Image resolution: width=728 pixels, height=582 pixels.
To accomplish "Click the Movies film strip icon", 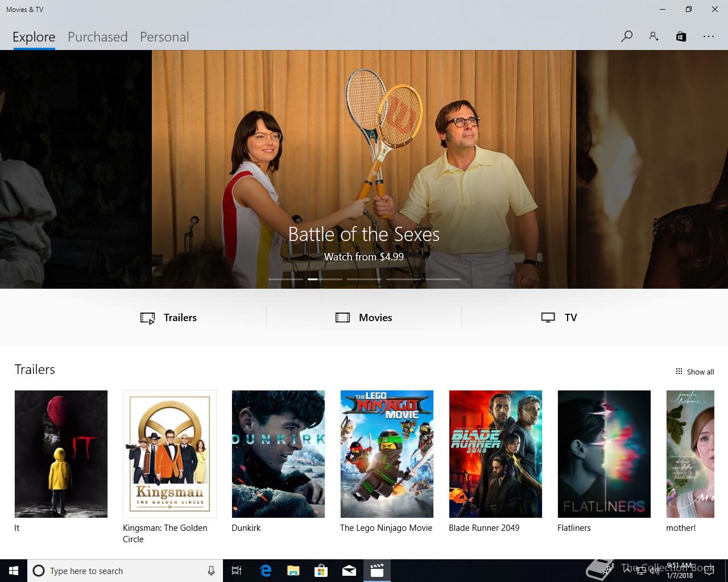I will (342, 318).
